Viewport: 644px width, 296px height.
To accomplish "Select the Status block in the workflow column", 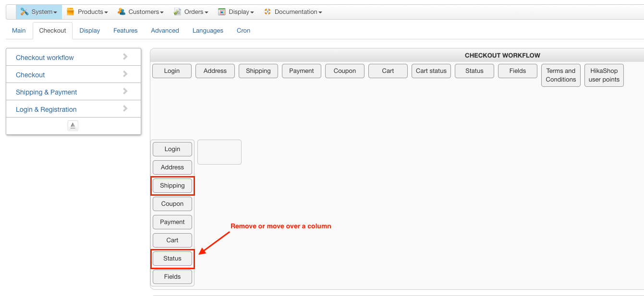I will [172, 259].
